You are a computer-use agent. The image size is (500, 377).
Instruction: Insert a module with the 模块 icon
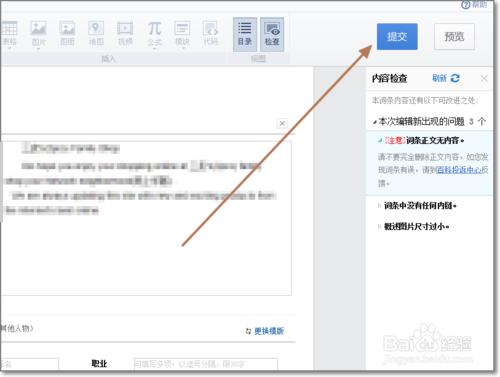point(182,33)
